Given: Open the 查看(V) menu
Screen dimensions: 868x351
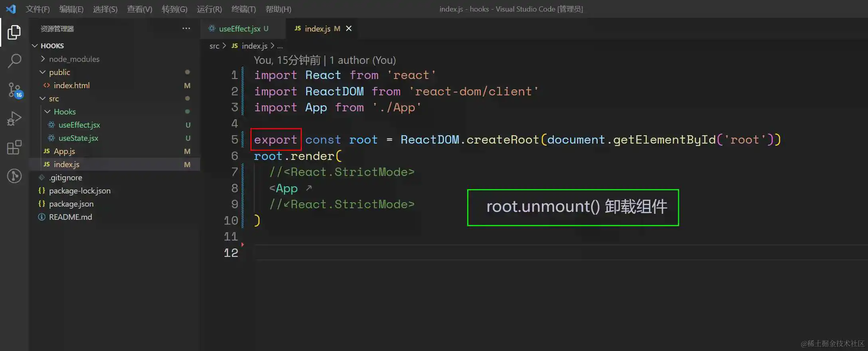Looking at the screenshot, I should pos(139,9).
